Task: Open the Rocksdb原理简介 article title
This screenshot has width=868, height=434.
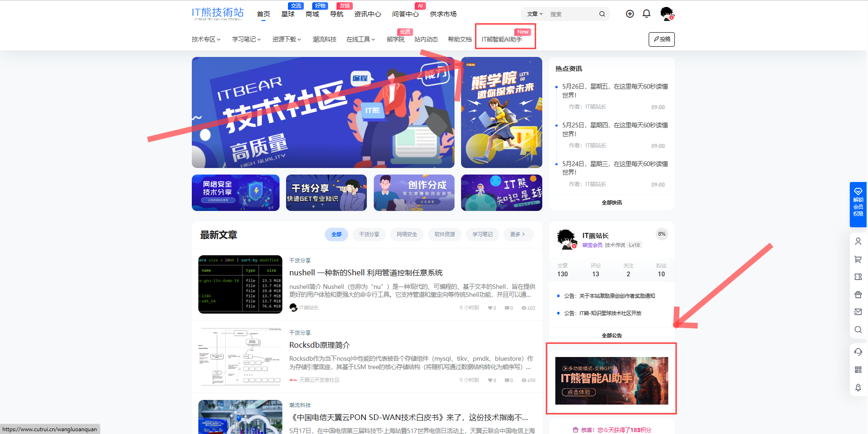Action: [320, 345]
